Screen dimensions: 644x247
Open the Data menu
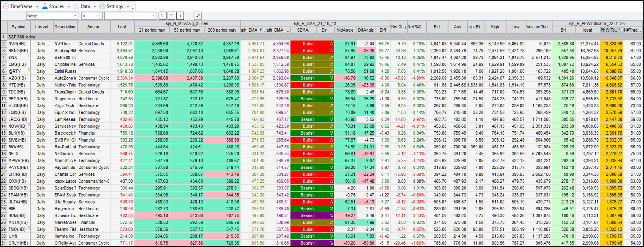point(82,6)
